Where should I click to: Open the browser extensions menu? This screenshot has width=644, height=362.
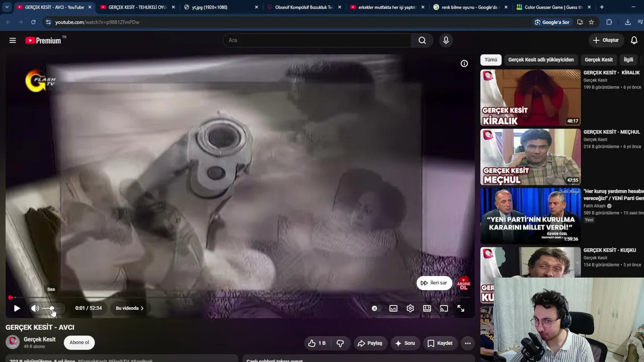coord(609,22)
